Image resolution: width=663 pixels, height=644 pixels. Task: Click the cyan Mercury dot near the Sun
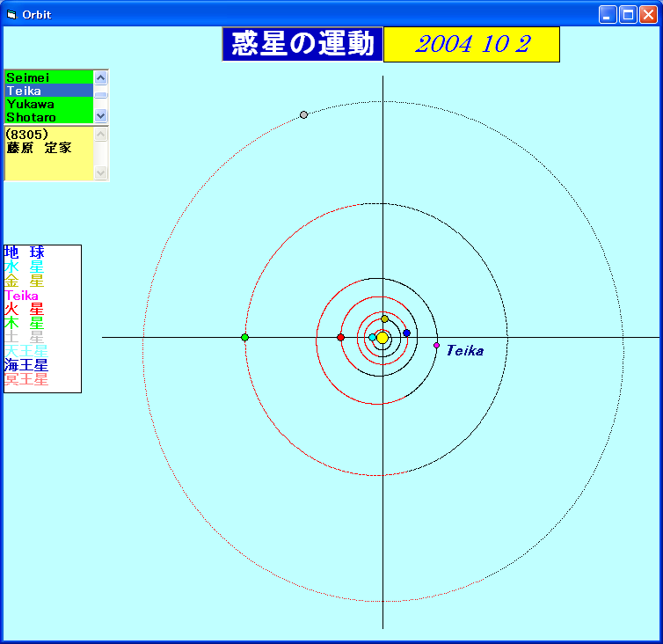pyautogui.click(x=372, y=337)
